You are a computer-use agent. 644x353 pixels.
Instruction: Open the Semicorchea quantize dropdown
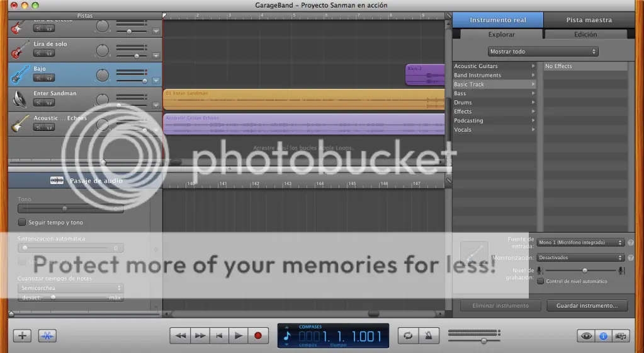click(x=71, y=288)
